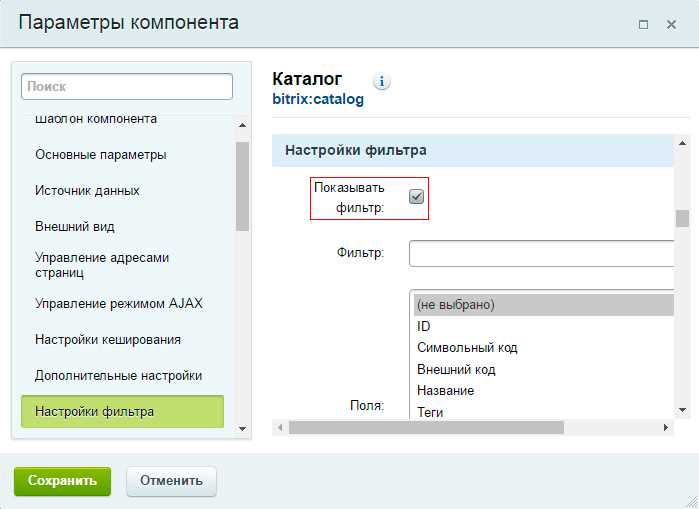
Task: Maximize the Параметры компонента dialog
Action: [643, 25]
